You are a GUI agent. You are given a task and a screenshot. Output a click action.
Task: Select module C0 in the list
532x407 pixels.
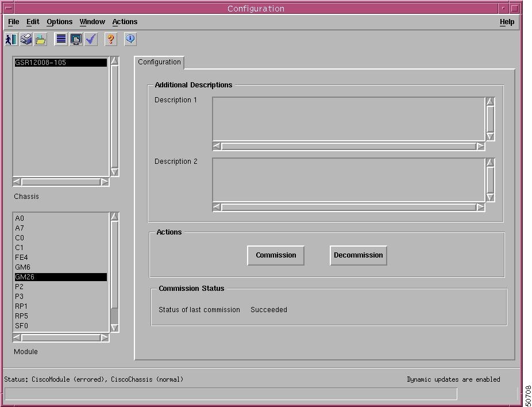click(x=61, y=238)
